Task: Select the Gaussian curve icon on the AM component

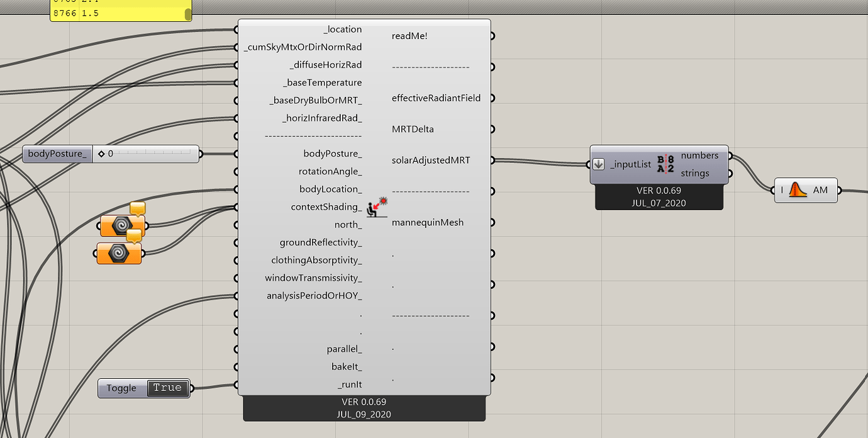Action: coord(796,190)
